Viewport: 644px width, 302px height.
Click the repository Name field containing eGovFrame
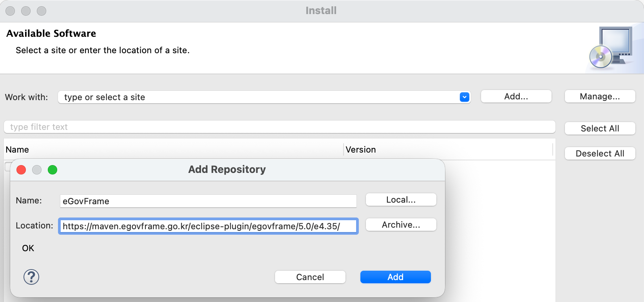pos(208,201)
